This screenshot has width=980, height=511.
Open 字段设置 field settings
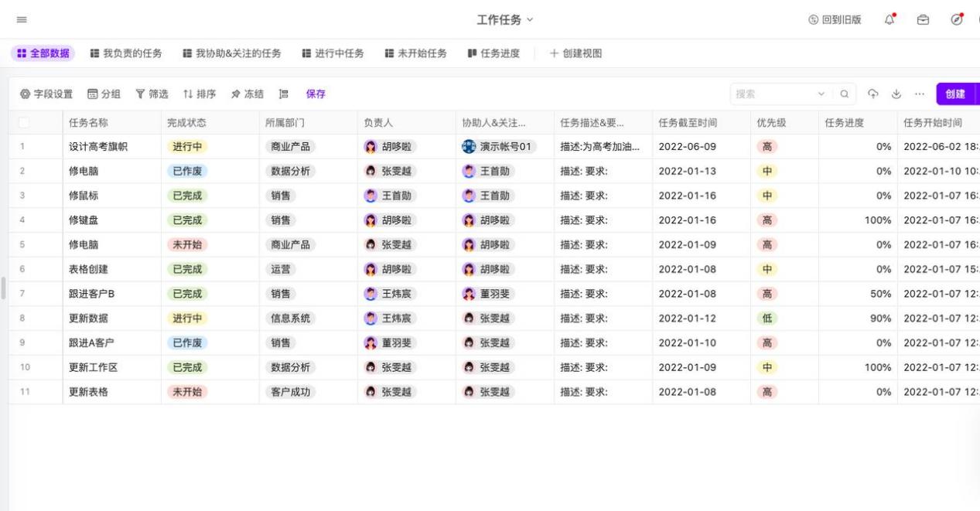point(47,94)
